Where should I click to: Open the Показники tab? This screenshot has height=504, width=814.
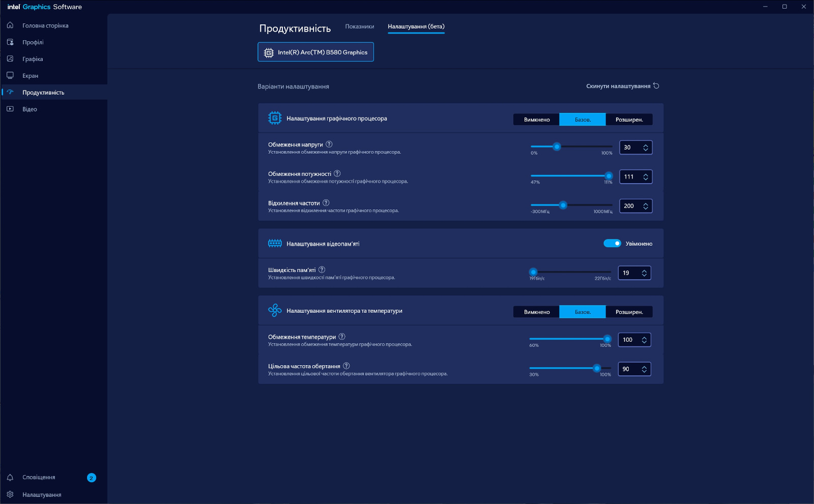pos(360,26)
